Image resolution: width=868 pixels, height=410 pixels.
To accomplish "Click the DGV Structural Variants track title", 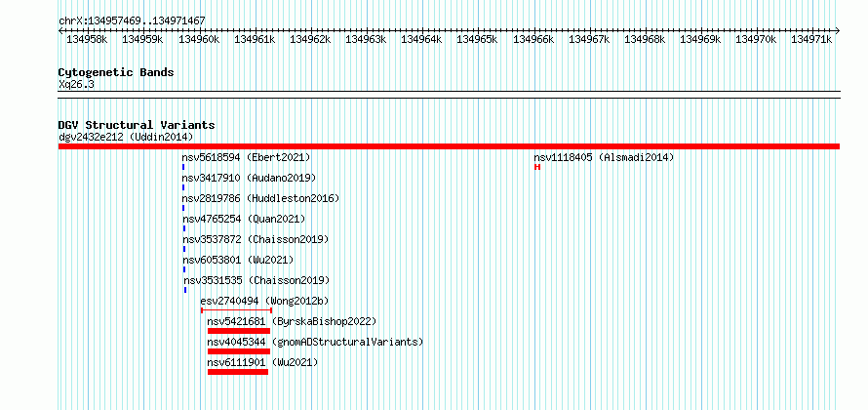I will 137,125.
